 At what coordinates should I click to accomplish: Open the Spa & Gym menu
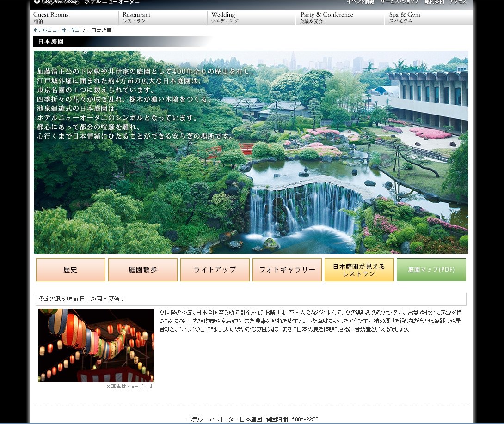(x=429, y=18)
